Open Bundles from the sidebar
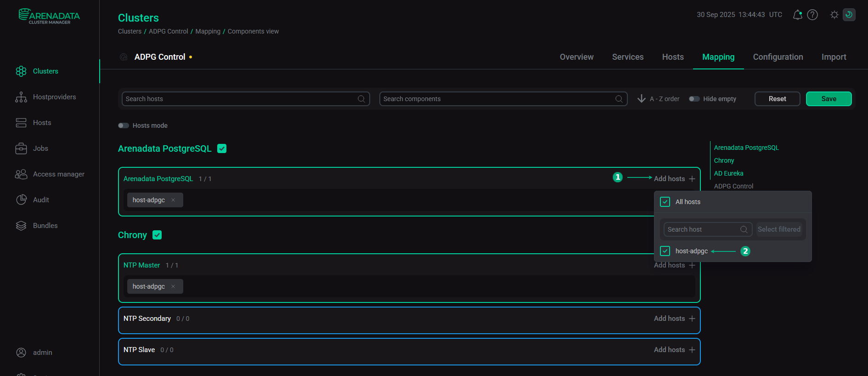This screenshot has height=376, width=868. [21, 226]
